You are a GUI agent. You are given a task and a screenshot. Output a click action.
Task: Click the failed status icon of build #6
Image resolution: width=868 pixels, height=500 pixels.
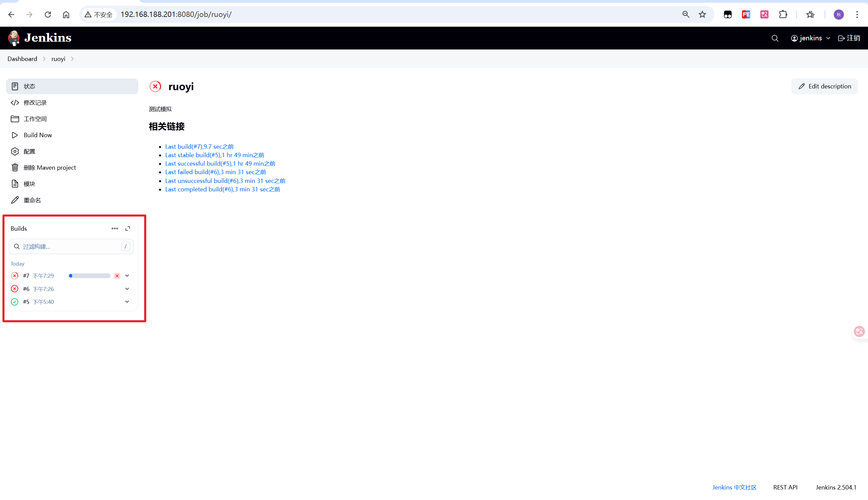(15, 289)
